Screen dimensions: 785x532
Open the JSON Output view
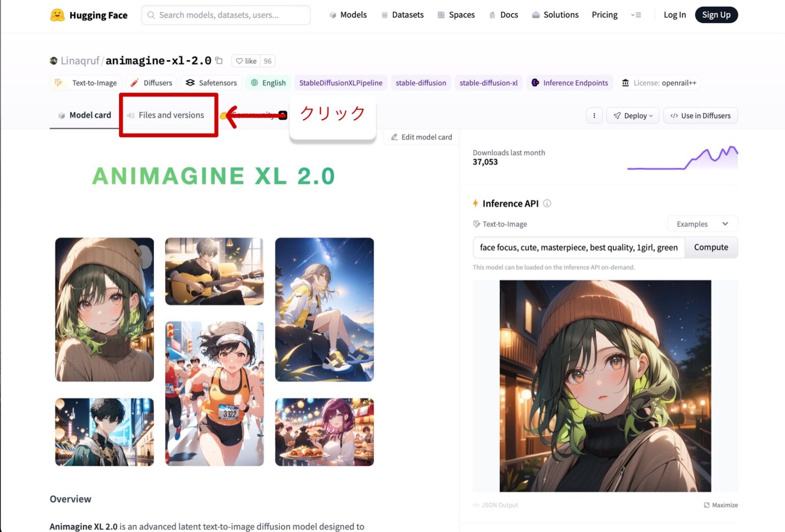pos(495,505)
